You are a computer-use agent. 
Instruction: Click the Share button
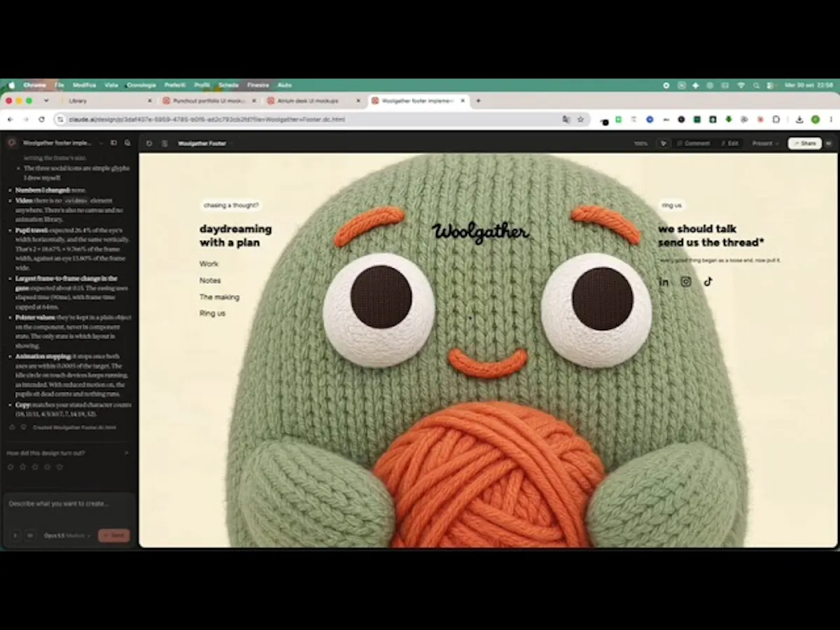[804, 143]
